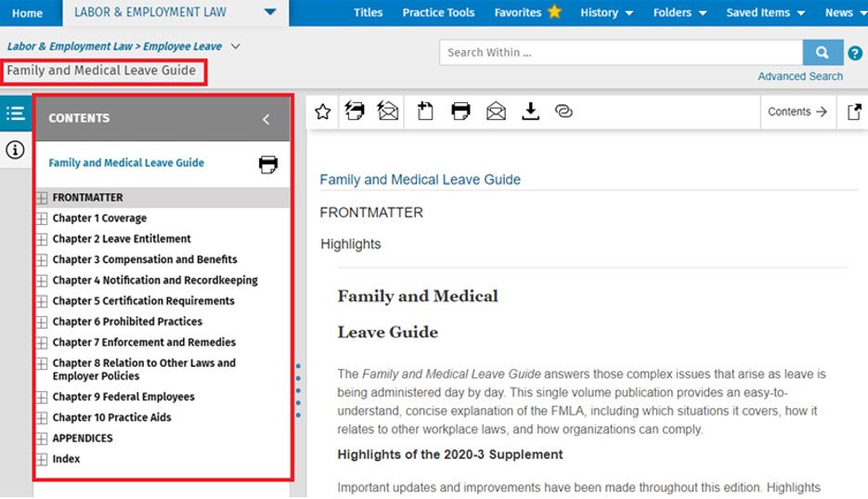
Task: Click the email envelope icon in toolbar
Action: pos(496,112)
